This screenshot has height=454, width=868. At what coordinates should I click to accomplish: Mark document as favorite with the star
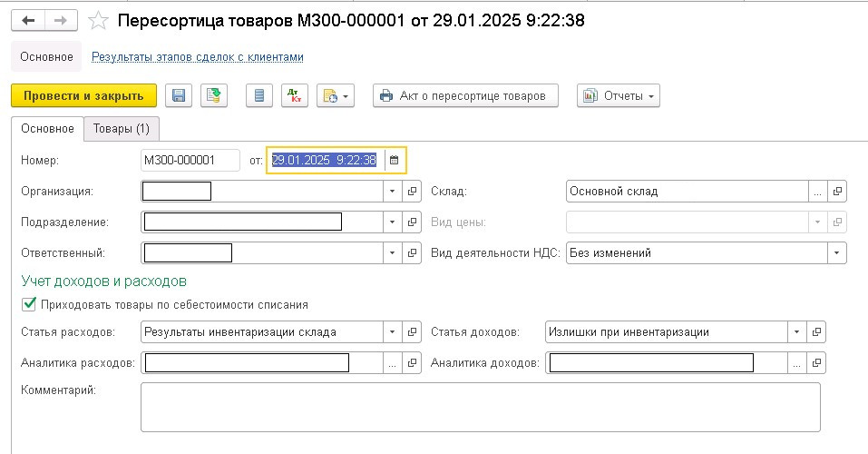click(x=99, y=21)
